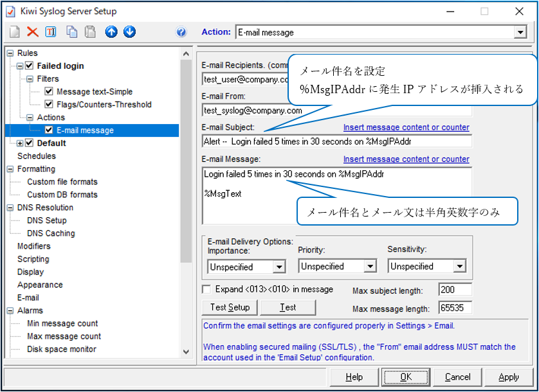Click the Help button
The image size is (539, 392).
354,377
